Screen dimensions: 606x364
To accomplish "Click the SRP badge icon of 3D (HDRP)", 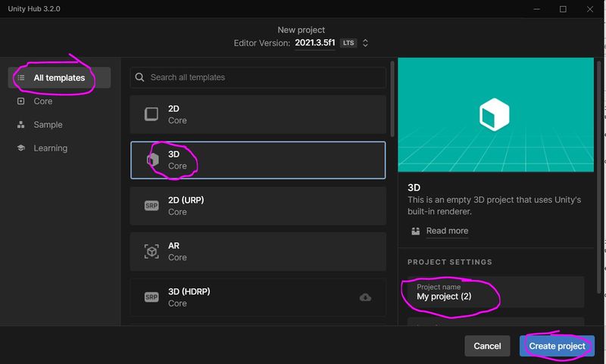I will [x=151, y=297].
